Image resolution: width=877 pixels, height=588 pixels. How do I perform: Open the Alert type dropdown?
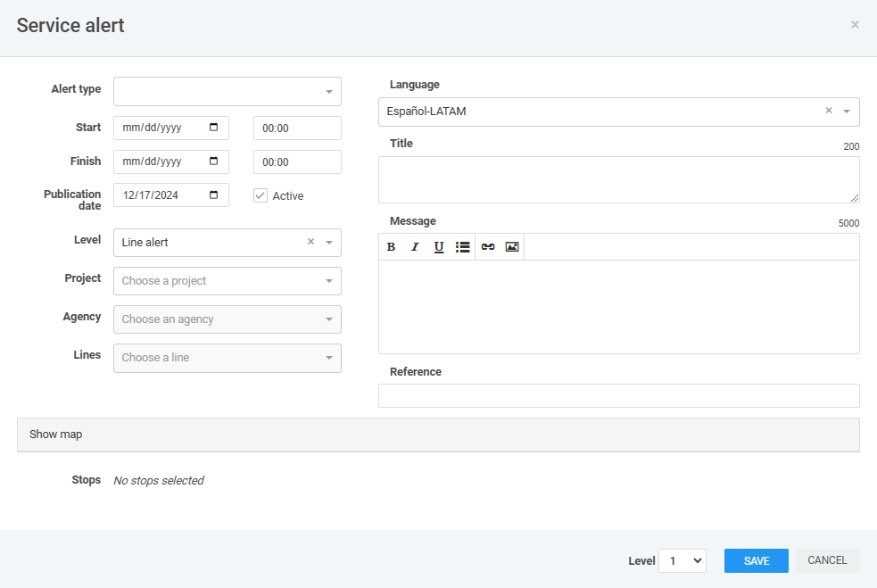(228, 91)
